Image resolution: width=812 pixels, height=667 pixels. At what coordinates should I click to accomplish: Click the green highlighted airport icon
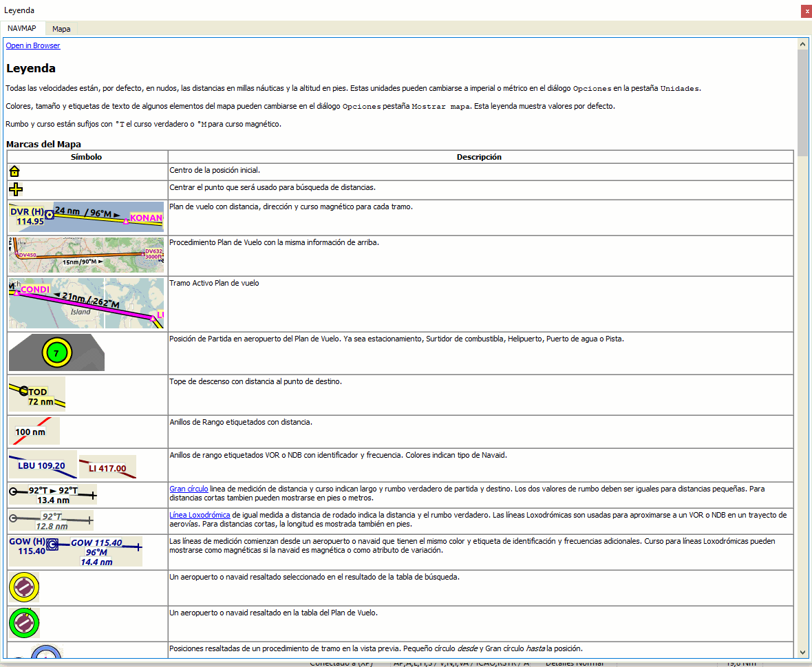[x=24, y=623]
